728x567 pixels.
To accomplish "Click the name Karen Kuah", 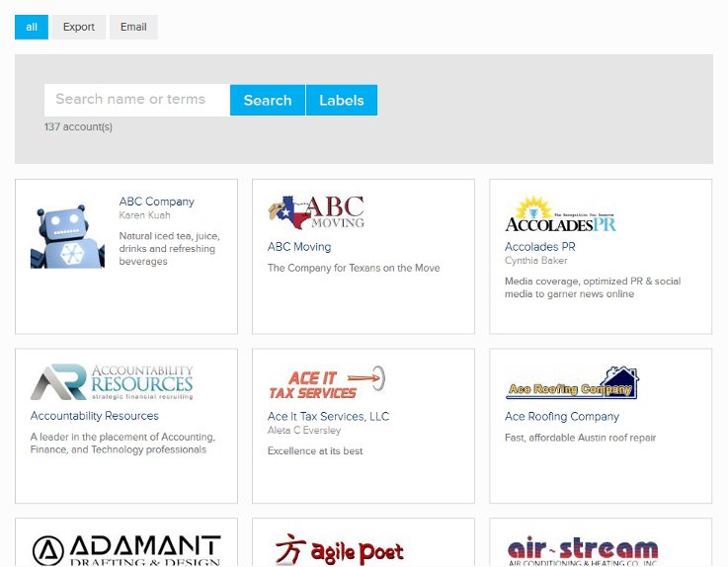I will pos(145,215).
